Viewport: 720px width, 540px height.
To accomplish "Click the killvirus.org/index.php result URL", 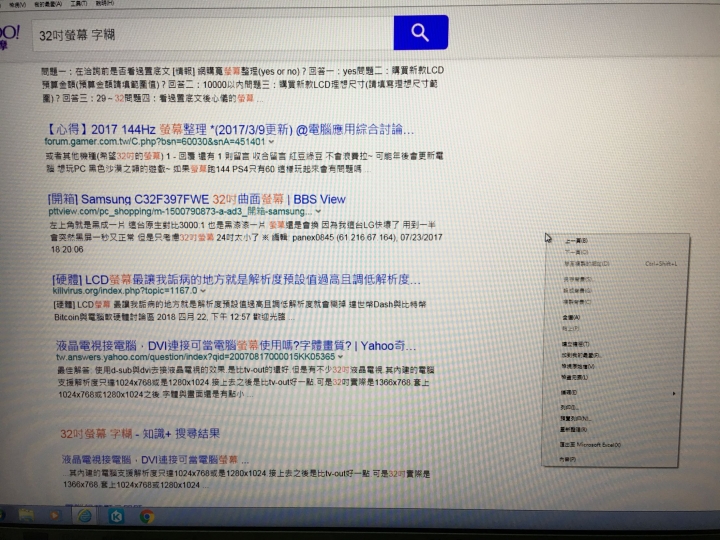I will coord(125,291).
